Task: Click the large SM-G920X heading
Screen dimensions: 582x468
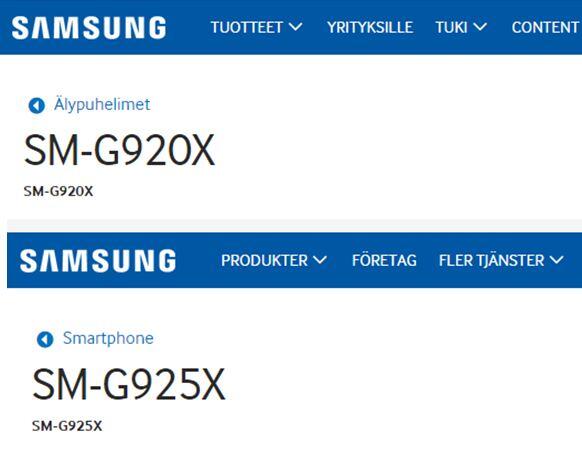Action: [x=119, y=150]
